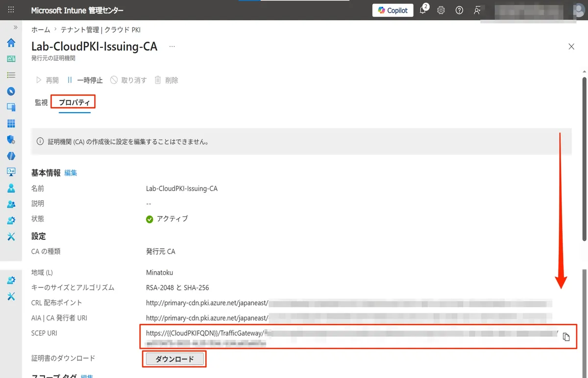Open Apps grid icon in sidebar
The height and width of the screenshot is (378, 588).
coord(11,123)
